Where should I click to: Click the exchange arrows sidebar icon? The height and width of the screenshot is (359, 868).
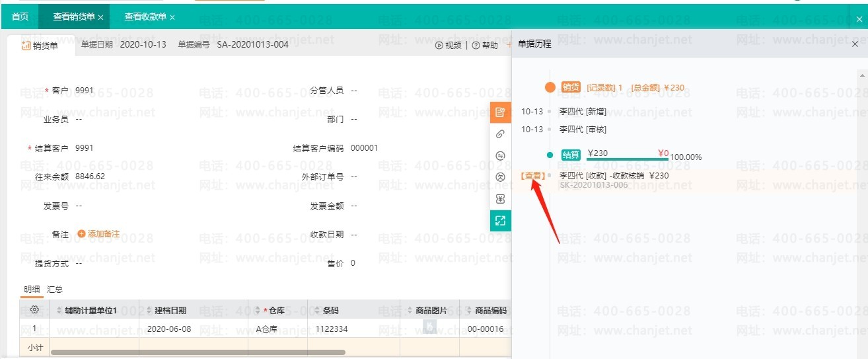coord(500,156)
